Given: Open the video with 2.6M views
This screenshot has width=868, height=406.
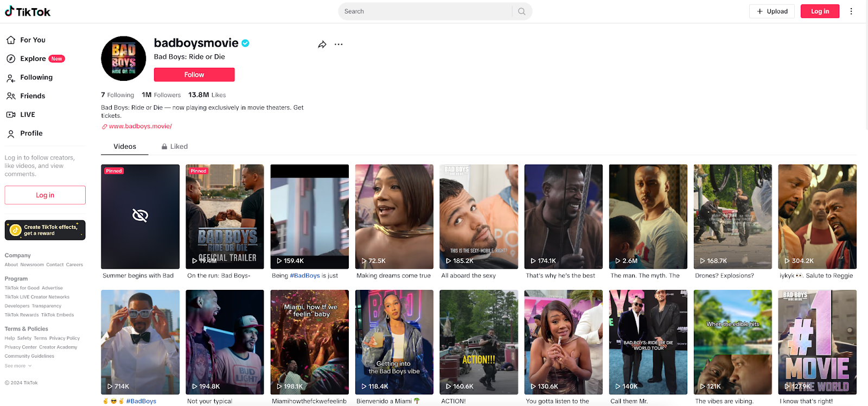Looking at the screenshot, I should point(648,217).
